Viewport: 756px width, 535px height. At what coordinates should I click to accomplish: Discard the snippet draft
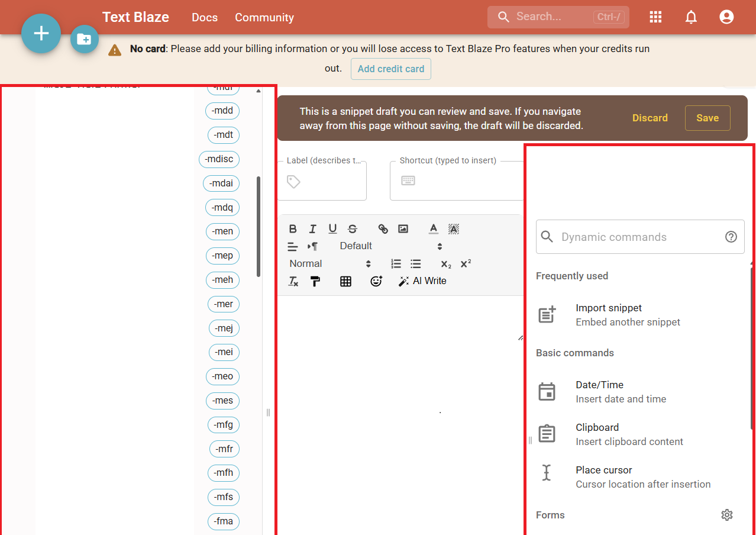click(650, 118)
